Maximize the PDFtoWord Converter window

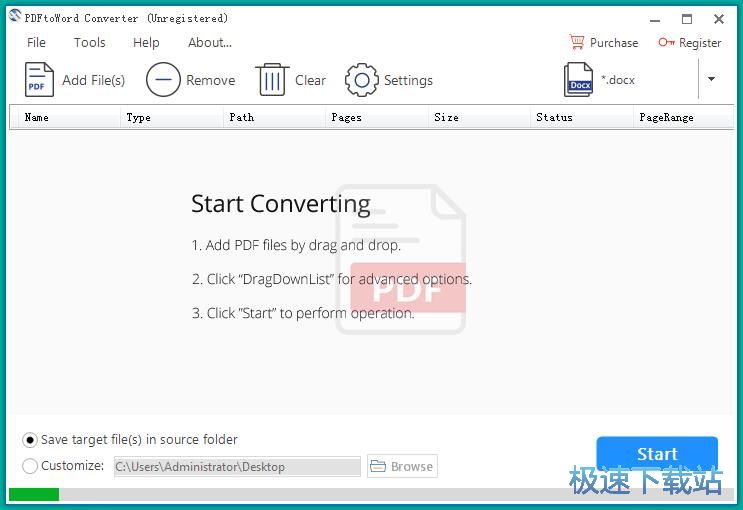pyautogui.click(x=687, y=19)
